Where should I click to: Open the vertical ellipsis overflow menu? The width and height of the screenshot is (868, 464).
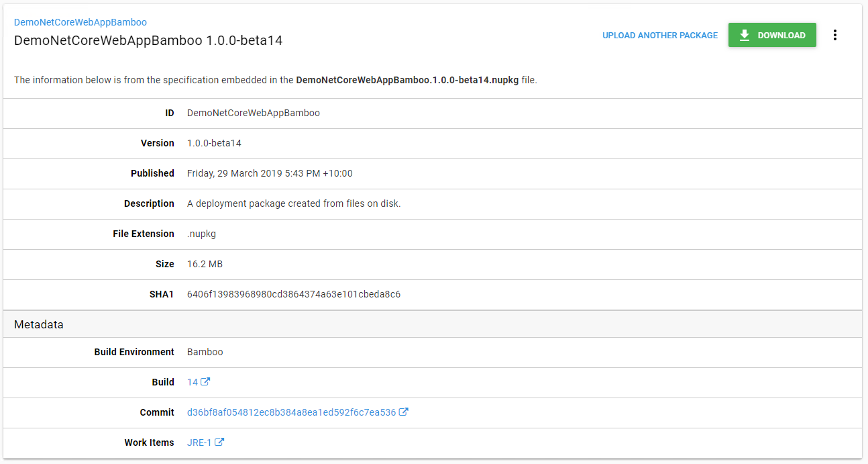coord(835,34)
